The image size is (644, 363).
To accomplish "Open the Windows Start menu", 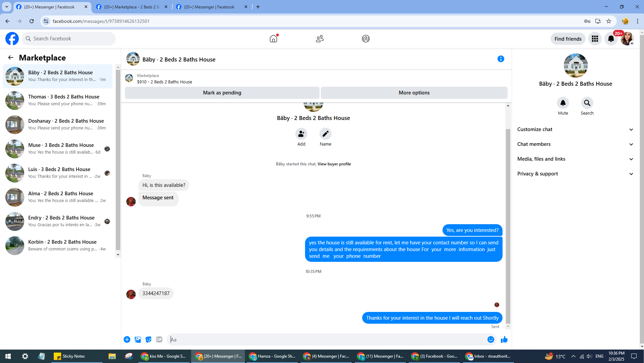I will tap(8, 356).
